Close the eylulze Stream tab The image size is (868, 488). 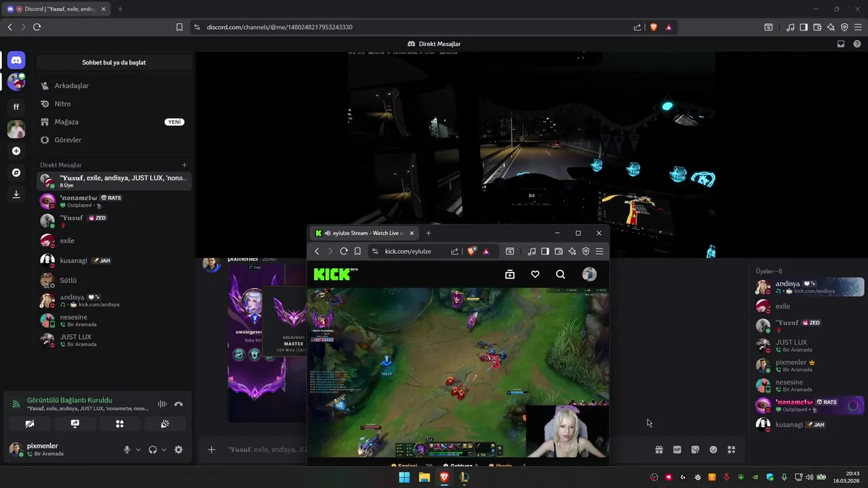pyautogui.click(x=412, y=233)
